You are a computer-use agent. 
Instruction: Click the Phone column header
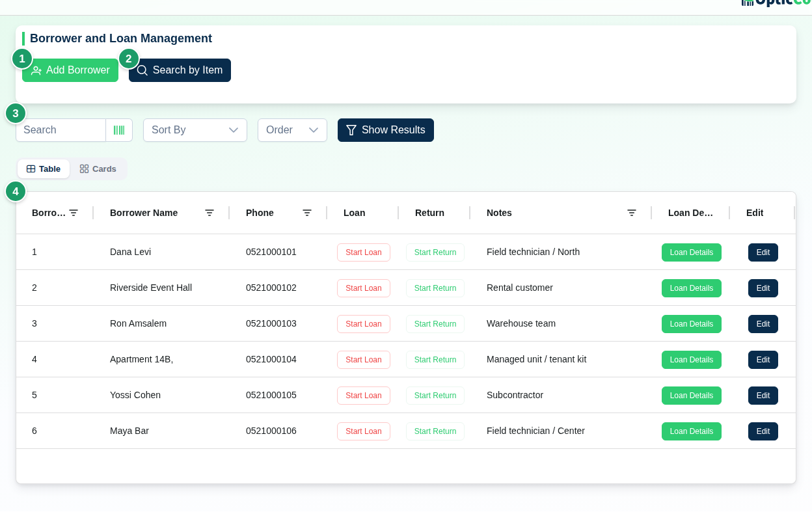pyautogui.click(x=260, y=213)
